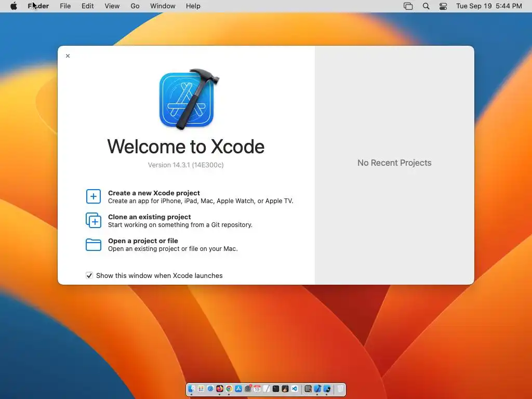This screenshot has width=532, height=399.
Task: Close the Welcome to Xcode window
Action: click(x=68, y=56)
